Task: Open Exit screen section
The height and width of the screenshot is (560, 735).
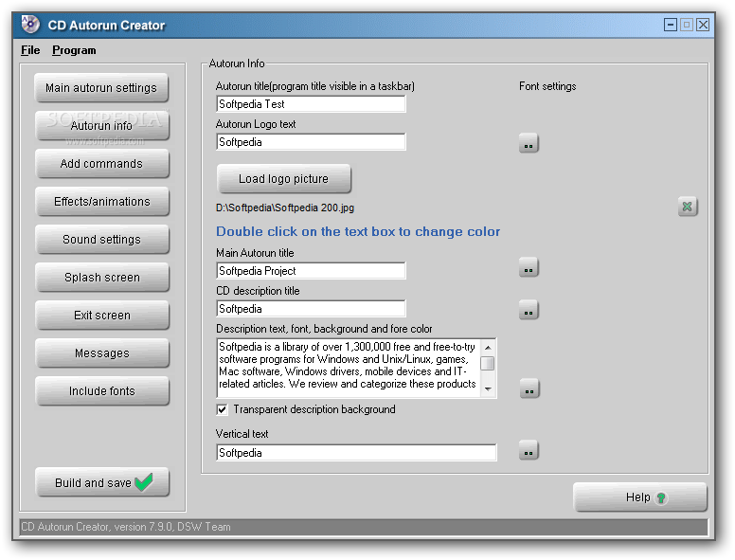Action: click(x=101, y=316)
